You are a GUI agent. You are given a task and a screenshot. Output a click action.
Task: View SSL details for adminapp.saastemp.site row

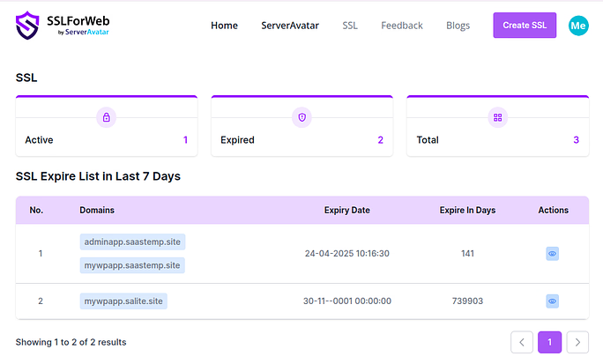[552, 254]
